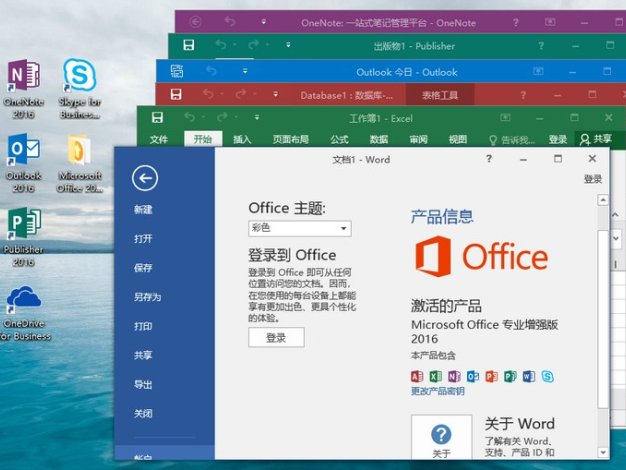Open Excel 文件 tab
Image resolution: width=626 pixels, height=470 pixels.
[x=158, y=139]
